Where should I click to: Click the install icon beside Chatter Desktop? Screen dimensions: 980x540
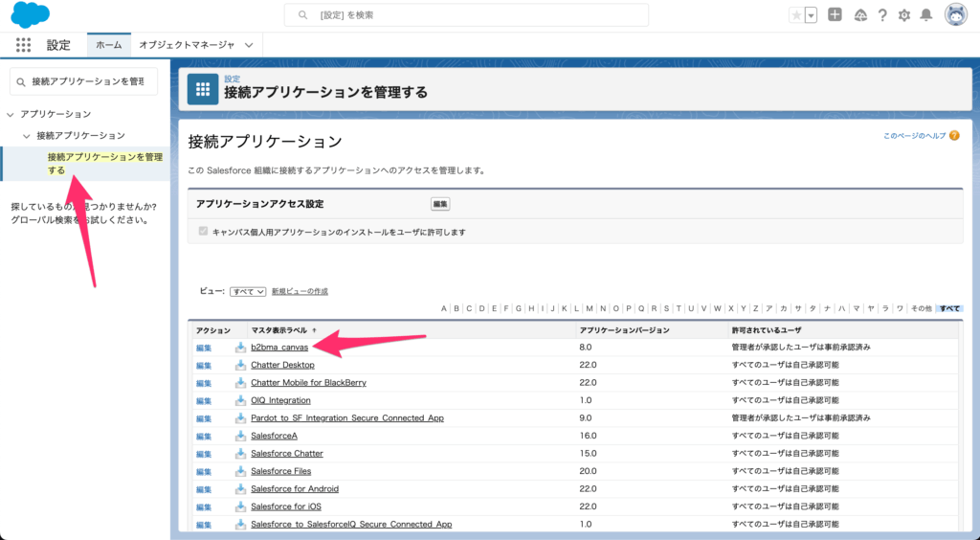tap(240, 365)
